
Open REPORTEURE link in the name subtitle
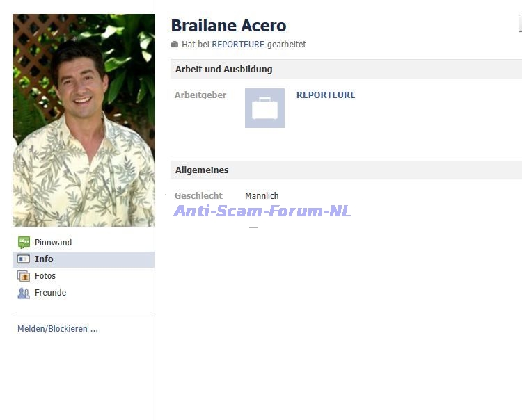coord(238,45)
